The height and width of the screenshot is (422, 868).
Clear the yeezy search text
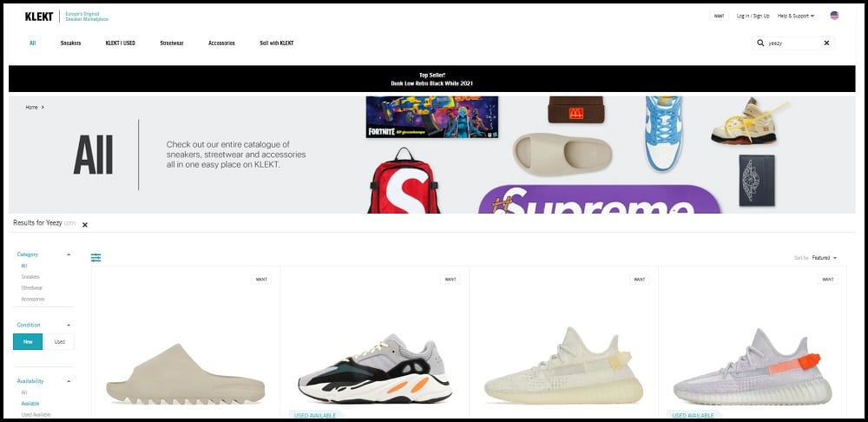[x=826, y=43]
